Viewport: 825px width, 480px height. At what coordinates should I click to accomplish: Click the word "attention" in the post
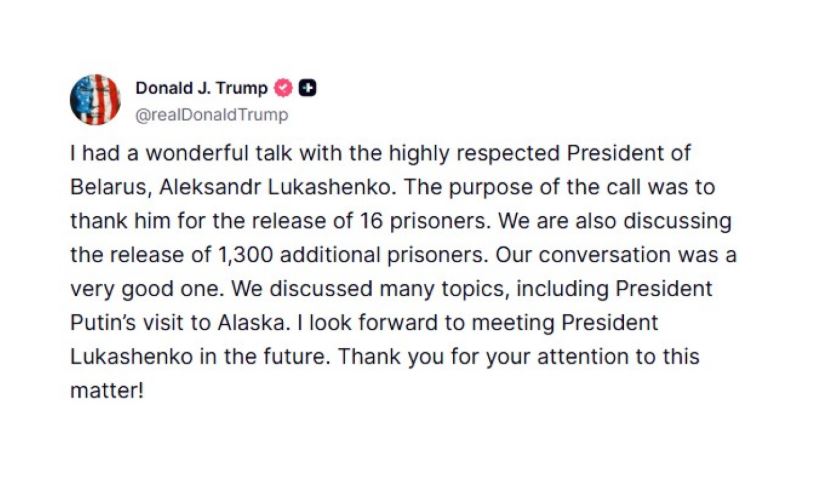tap(582, 357)
